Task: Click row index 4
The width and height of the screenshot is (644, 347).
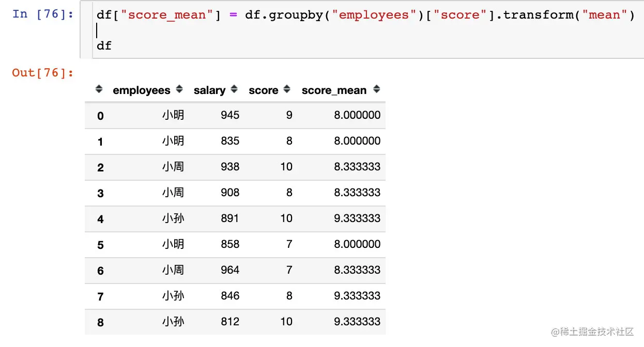Action: pyautogui.click(x=100, y=219)
